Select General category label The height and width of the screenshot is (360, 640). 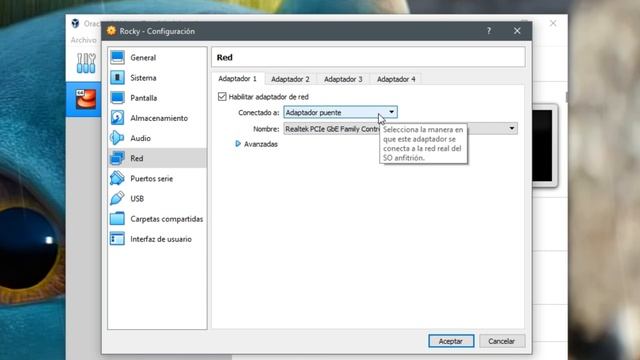click(x=143, y=58)
